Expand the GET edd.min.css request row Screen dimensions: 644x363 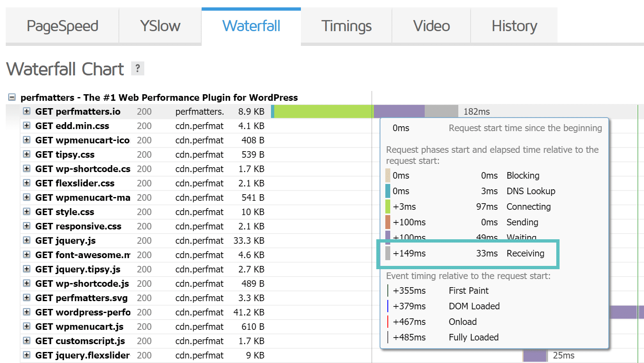(27, 126)
